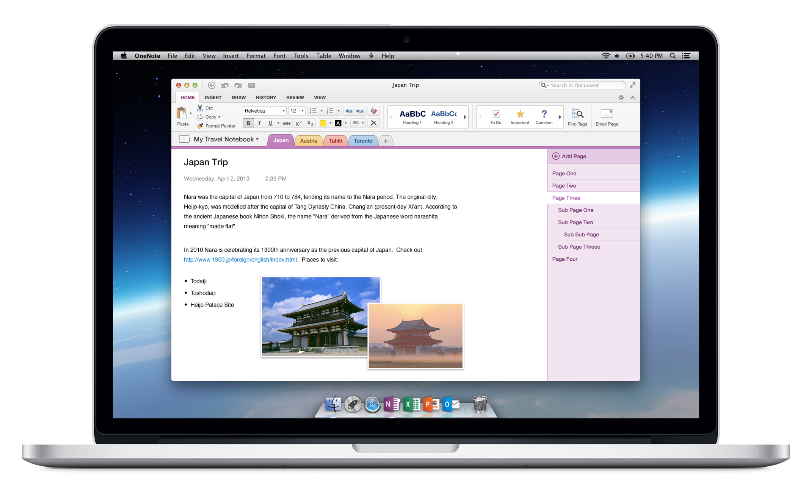Expand the bulleted list style arrow
The height and width of the screenshot is (504, 812).
pyautogui.click(x=322, y=111)
